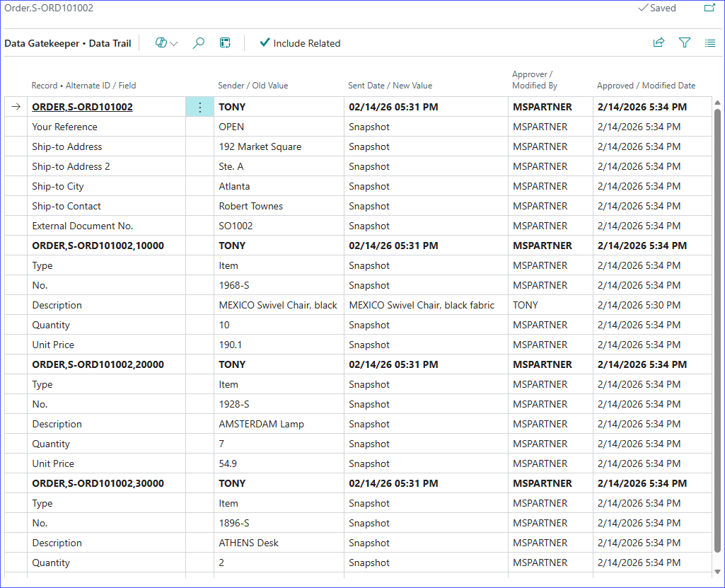
Task: Click the Share icon
Action: pos(659,43)
